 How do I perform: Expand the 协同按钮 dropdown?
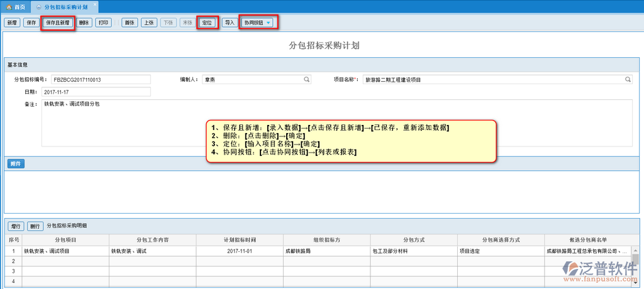258,23
